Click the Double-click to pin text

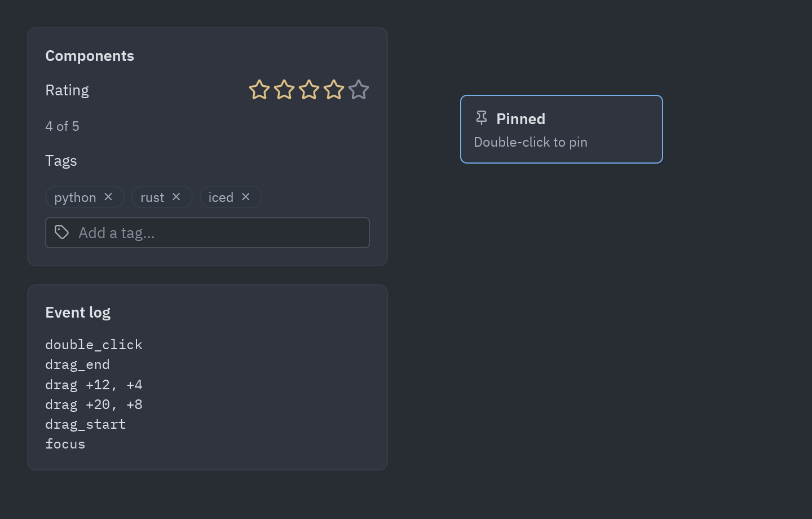click(531, 142)
